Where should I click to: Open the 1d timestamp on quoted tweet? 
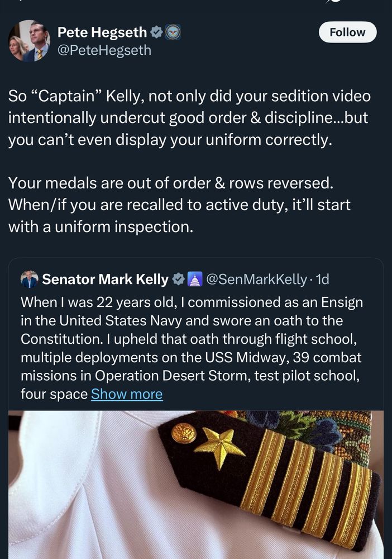[322, 279]
